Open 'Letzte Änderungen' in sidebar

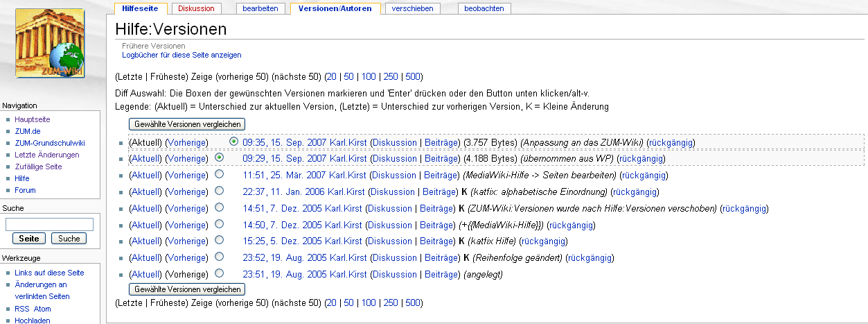[46, 155]
